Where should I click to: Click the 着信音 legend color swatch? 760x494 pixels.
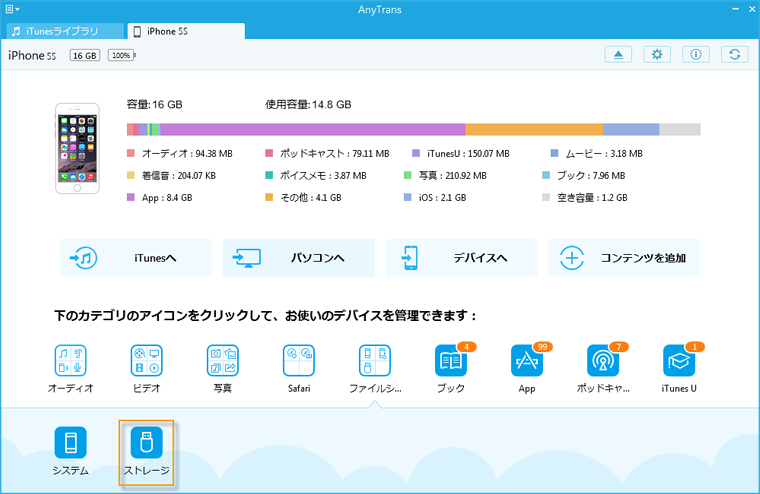coord(130,175)
